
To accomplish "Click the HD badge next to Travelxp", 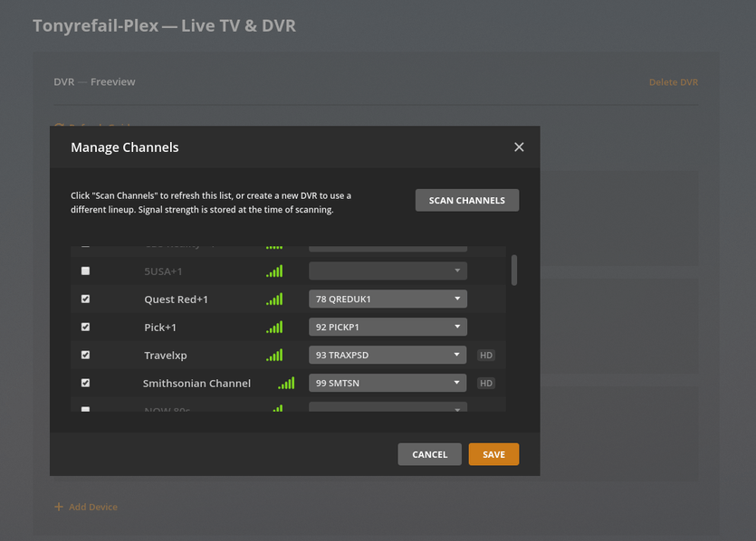I will tap(486, 356).
